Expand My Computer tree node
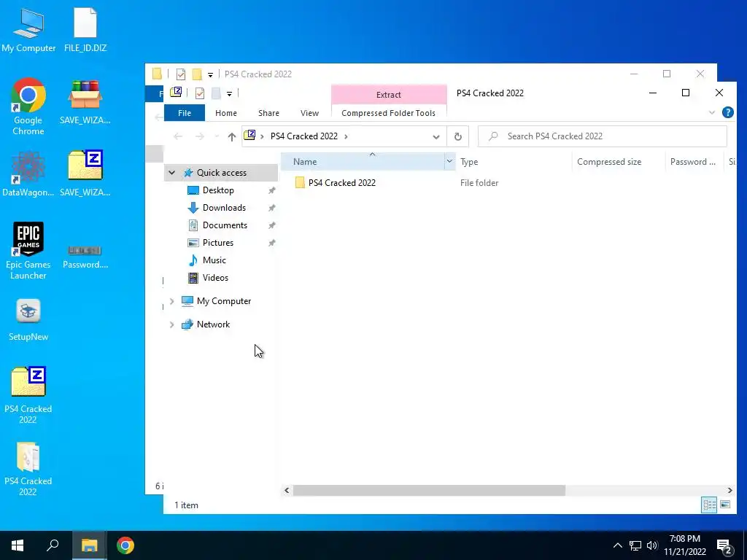Image resolution: width=747 pixels, height=560 pixels. click(172, 301)
